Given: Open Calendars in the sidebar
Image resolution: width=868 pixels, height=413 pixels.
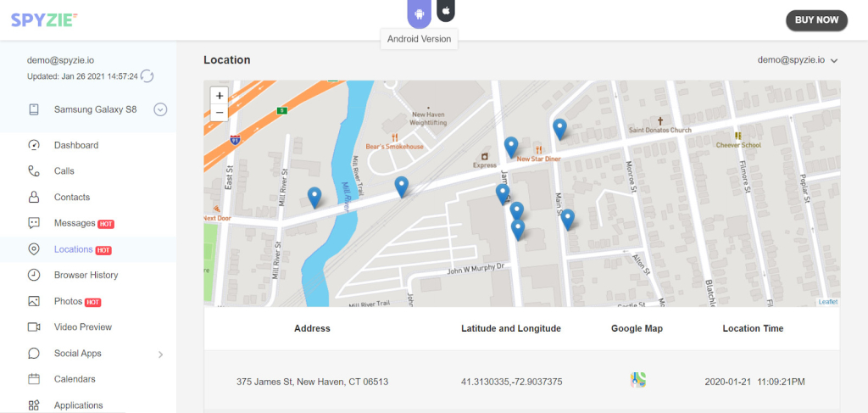Looking at the screenshot, I should pyautogui.click(x=75, y=379).
